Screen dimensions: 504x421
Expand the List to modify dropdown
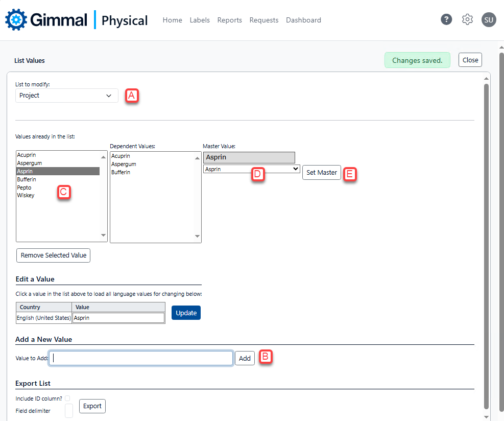pos(66,96)
